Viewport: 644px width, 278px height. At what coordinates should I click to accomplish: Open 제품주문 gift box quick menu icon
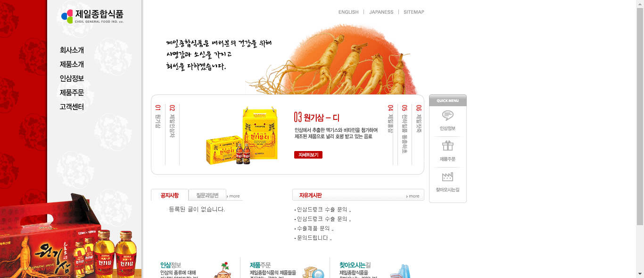click(x=447, y=145)
